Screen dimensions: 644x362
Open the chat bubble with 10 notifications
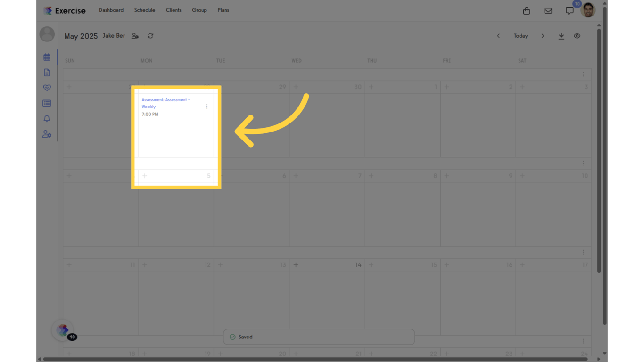(570, 10)
